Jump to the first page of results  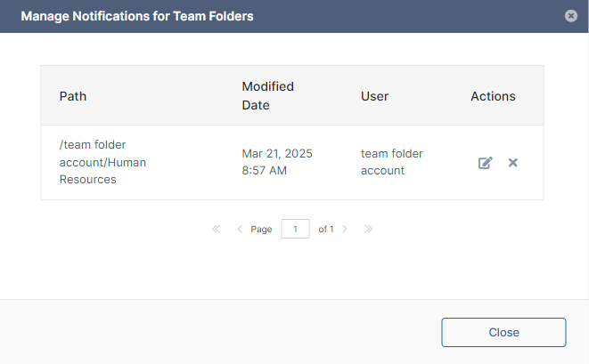217,230
